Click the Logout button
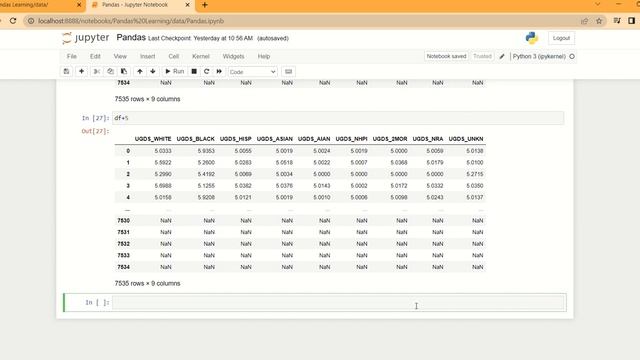The image size is (640, 360). (x=561, y=38)
